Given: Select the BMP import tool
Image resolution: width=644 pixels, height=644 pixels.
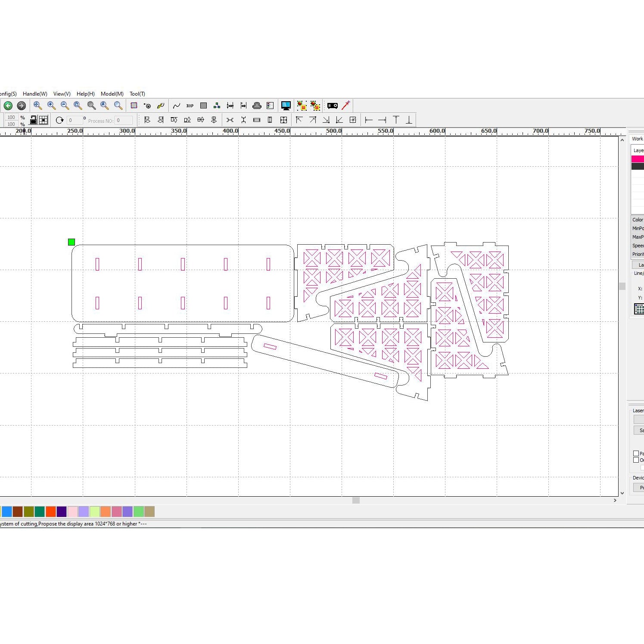Looking at the screenshot, I should coord(190,106).
